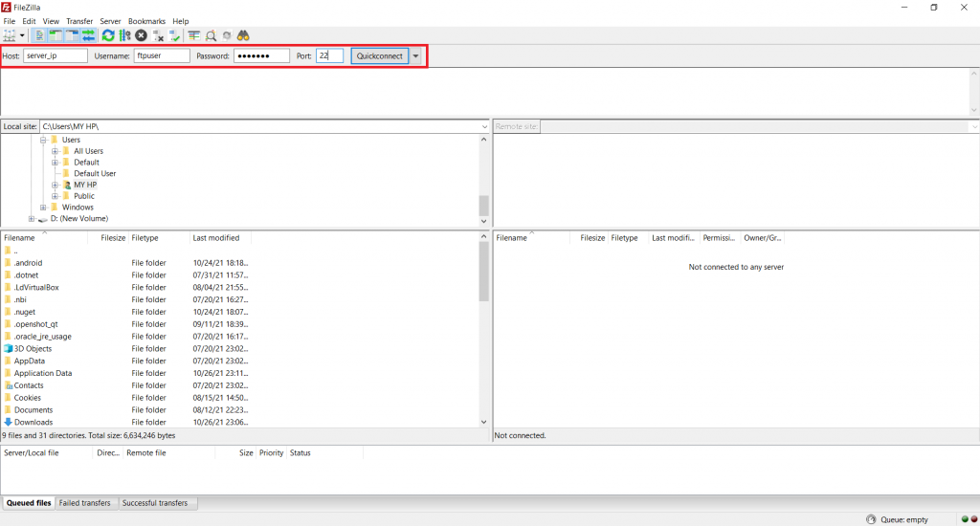The width and height of the screenshot is (980, 526).
Task: Select the .dotnet folder row
Action: [x=125, y=275]
